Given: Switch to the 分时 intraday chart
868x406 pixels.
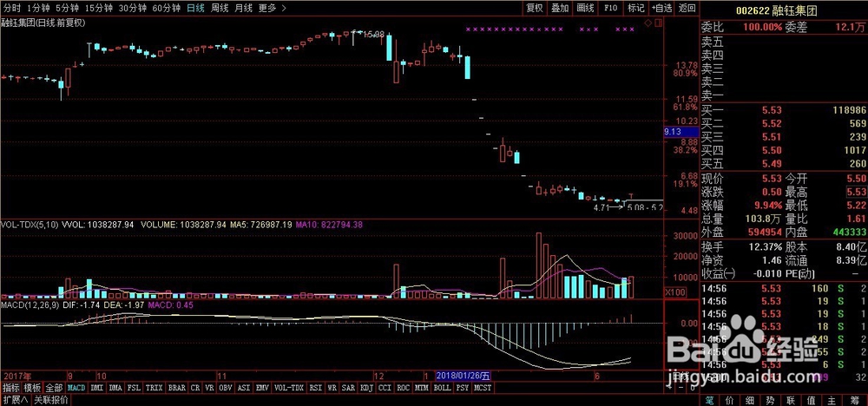Looking at the screenshot, I should click(11, 9).
